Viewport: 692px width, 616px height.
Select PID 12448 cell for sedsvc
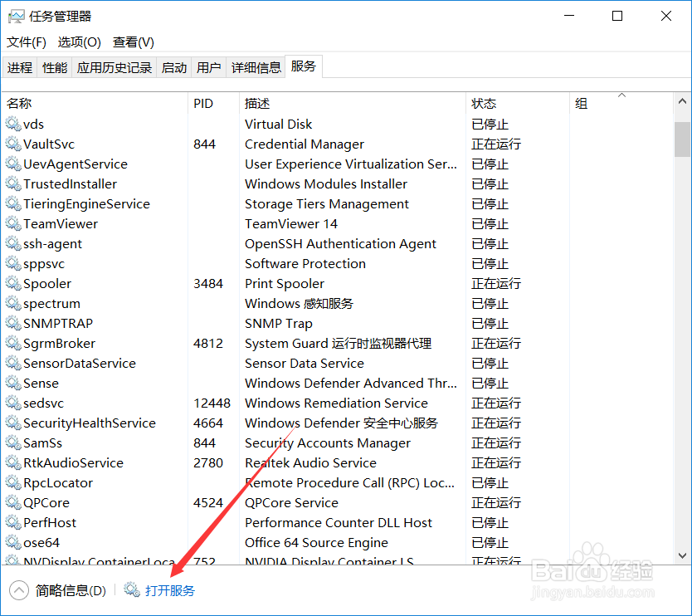coord(212,403)
